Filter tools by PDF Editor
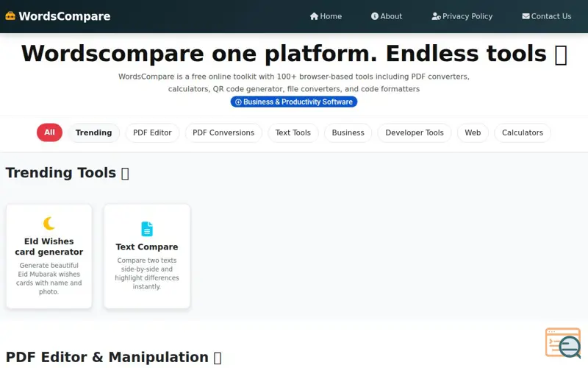This screenshot has height=368, width=588. point(152,132)
